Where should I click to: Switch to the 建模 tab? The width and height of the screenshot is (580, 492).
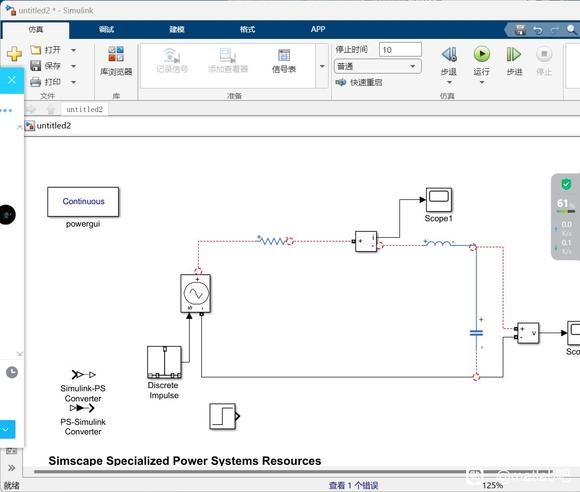click(177, 29)
